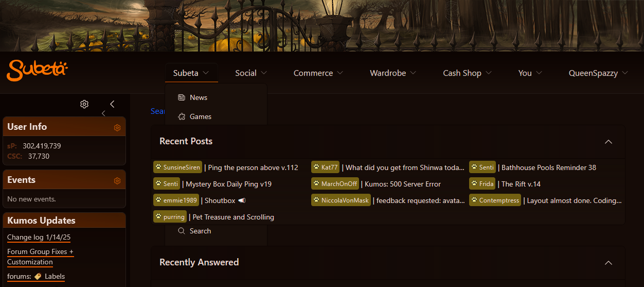Click the Games puzzle icon
Image resolution: width=644 pixels, height=287 pixels.
[x=181, y=116]
